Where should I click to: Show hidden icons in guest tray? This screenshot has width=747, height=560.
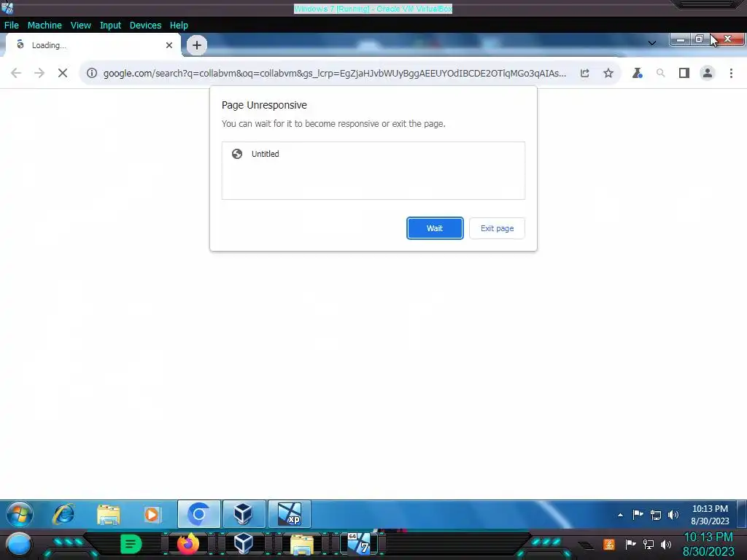[620, 515]
